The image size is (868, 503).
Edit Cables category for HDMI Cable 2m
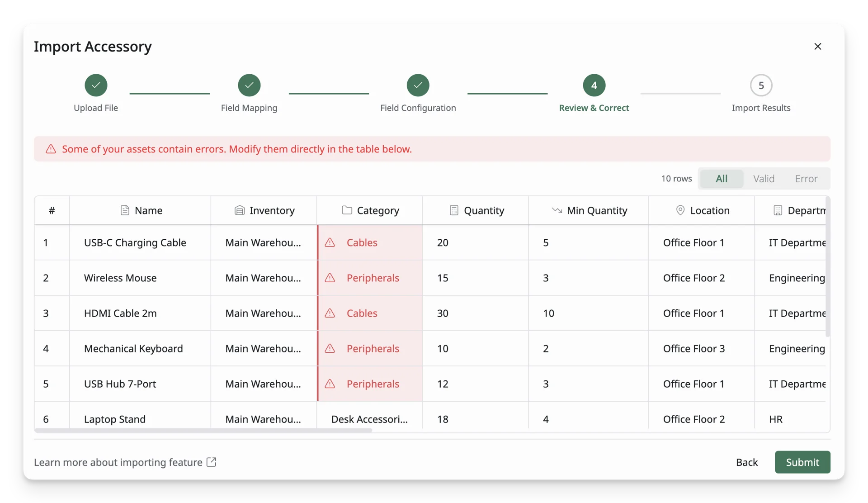[x=370, y=313]
